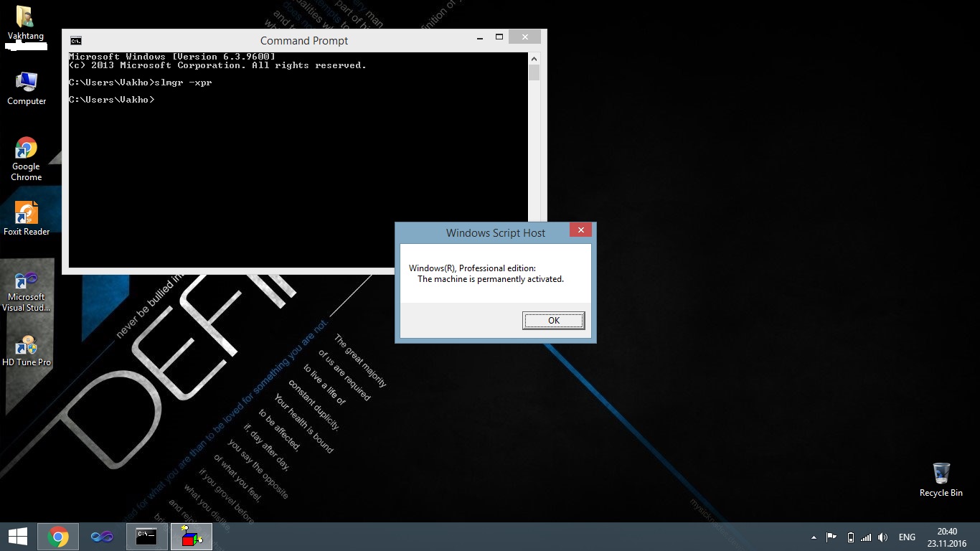The width and height of the screenshot is (980, 551).
Task: Switch to Command Prompt taskbar button
Action: pyautogui.click(x=147, y=537)
